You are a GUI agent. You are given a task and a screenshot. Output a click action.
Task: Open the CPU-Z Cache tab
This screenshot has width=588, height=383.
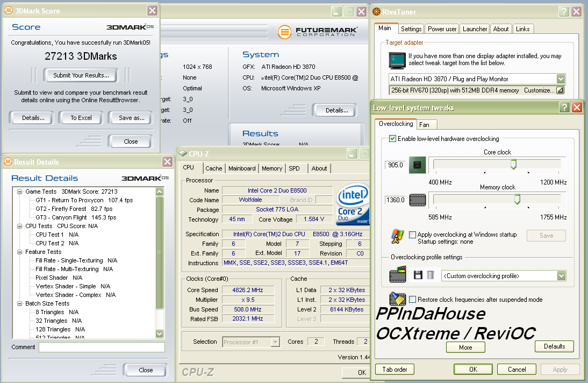tap(214, 168)
